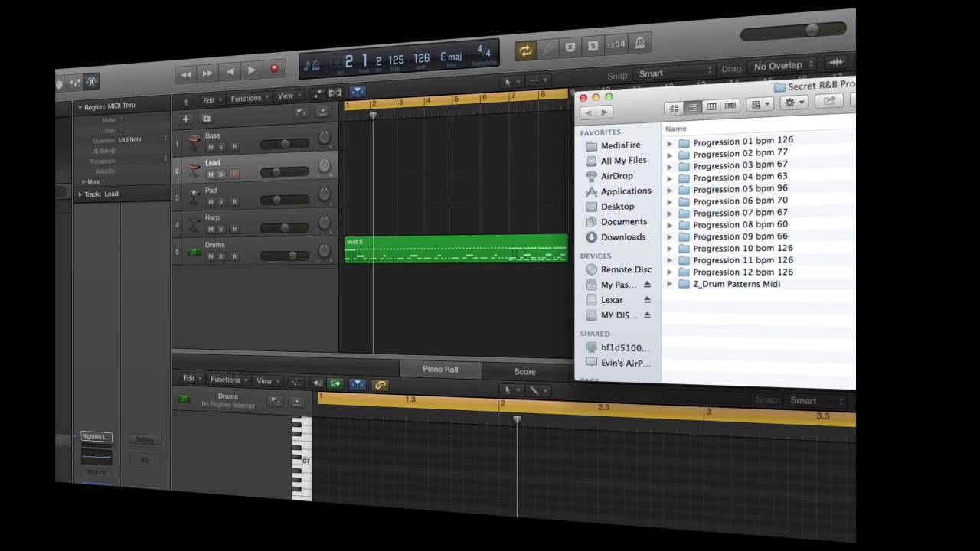
Task: Adjust the Harp track volume slider
Action: (284, 228)
